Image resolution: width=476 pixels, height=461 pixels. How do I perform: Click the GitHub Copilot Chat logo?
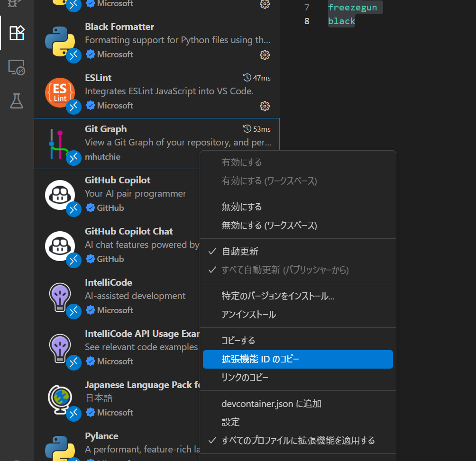coord(60,246)
